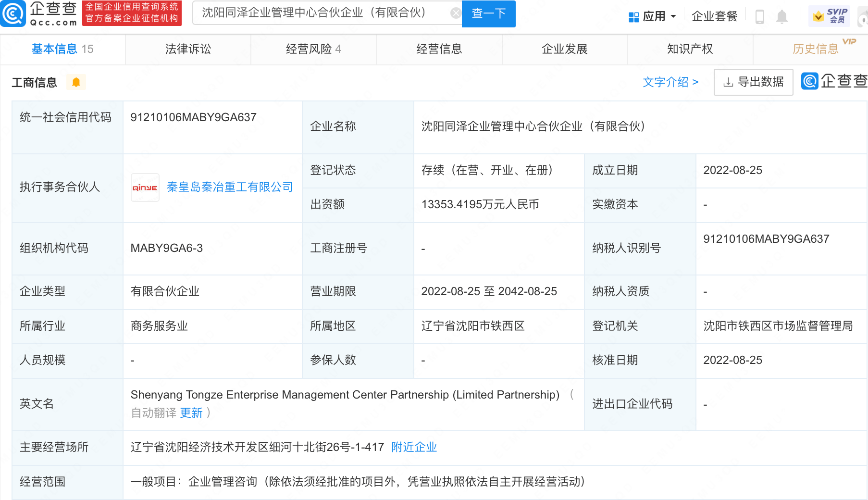Image resolution: width=868 pixels, height=500 pixels.
Task: Open the 经营风险 tab
Action: [x=313, y=49]
